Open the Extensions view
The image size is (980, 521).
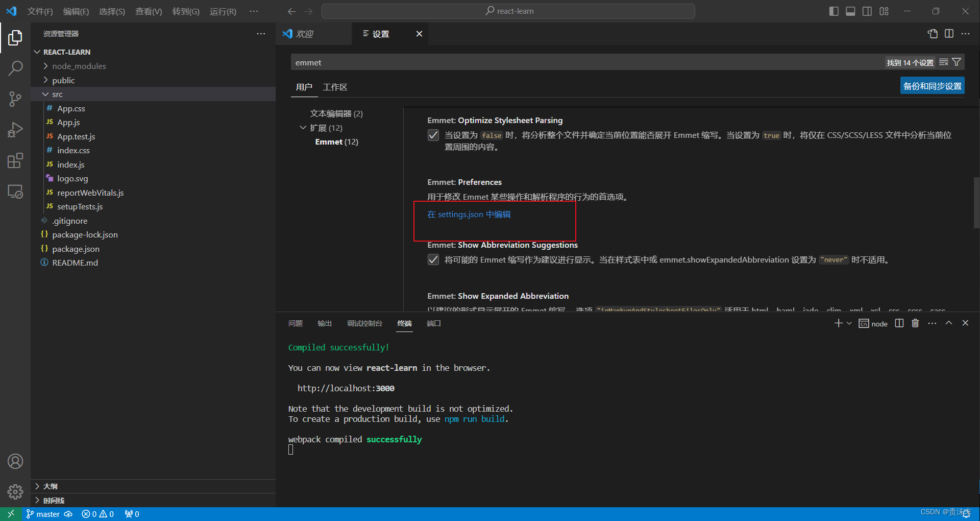click(x=15, y=160)
